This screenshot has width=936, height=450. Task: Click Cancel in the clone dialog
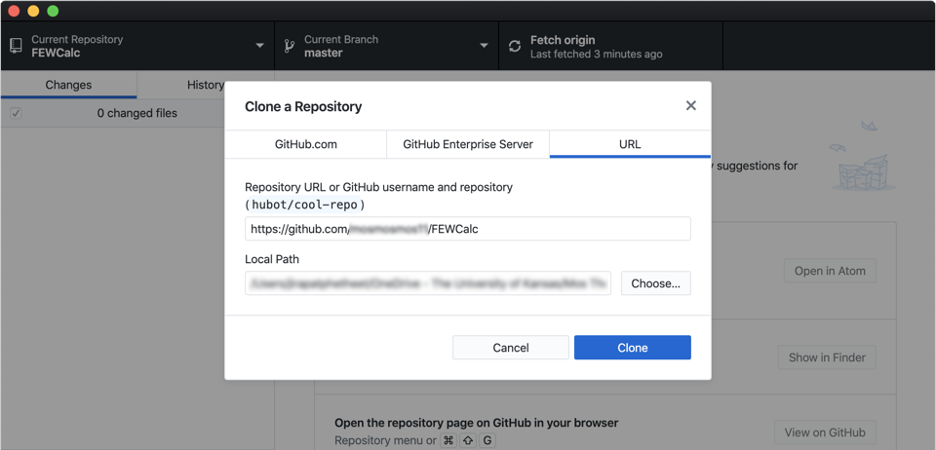point(510,347)
